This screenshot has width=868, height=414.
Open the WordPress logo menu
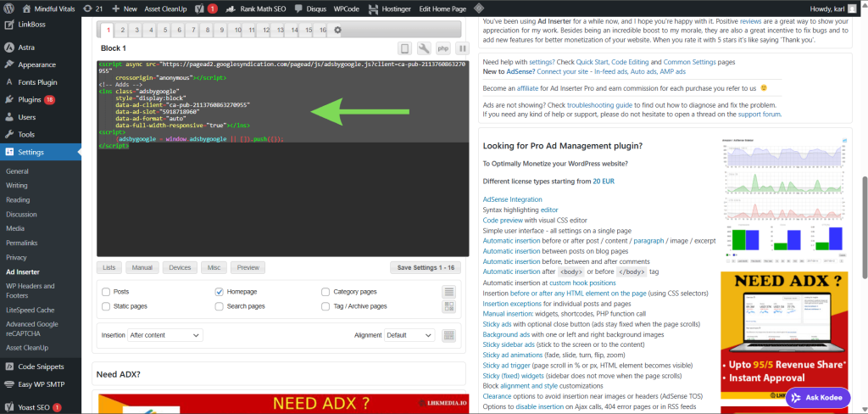tap(8, 8)
